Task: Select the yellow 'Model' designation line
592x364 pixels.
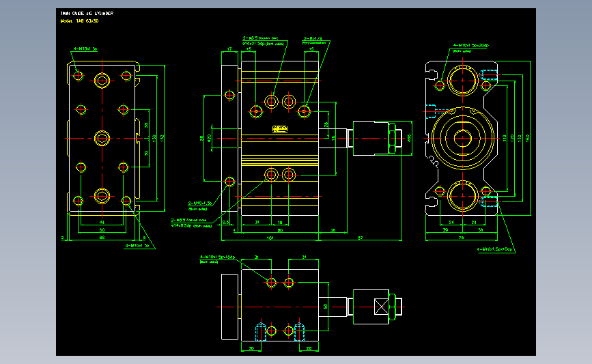Action: pos(80,20)
